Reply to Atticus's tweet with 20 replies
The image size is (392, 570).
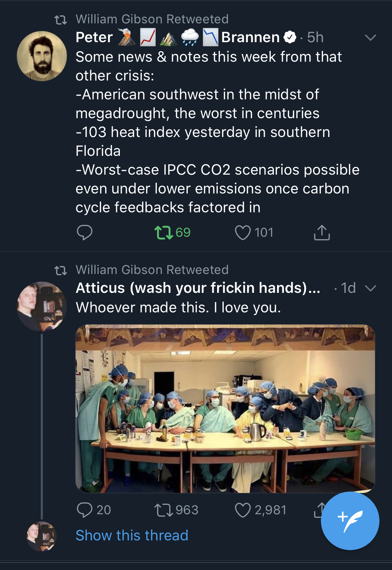[x=84, y=510]
